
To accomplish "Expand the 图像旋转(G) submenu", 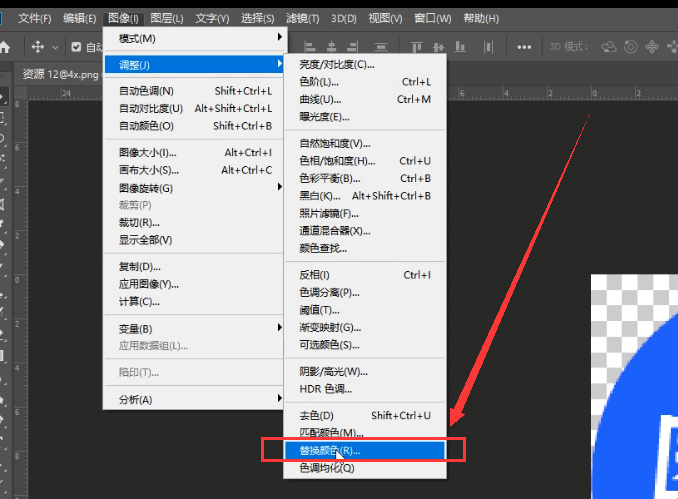I will pyautogui.click(x=194, y=188).
